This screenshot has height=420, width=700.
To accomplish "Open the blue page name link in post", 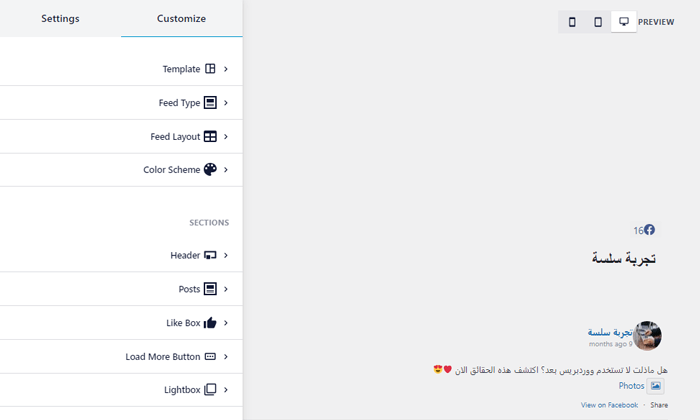I will (609, 331).
